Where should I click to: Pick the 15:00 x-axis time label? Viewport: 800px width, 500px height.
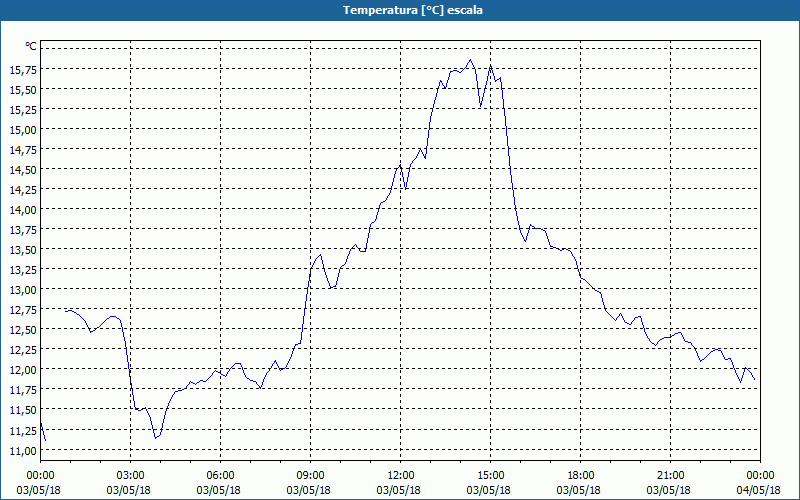point(490,476)
